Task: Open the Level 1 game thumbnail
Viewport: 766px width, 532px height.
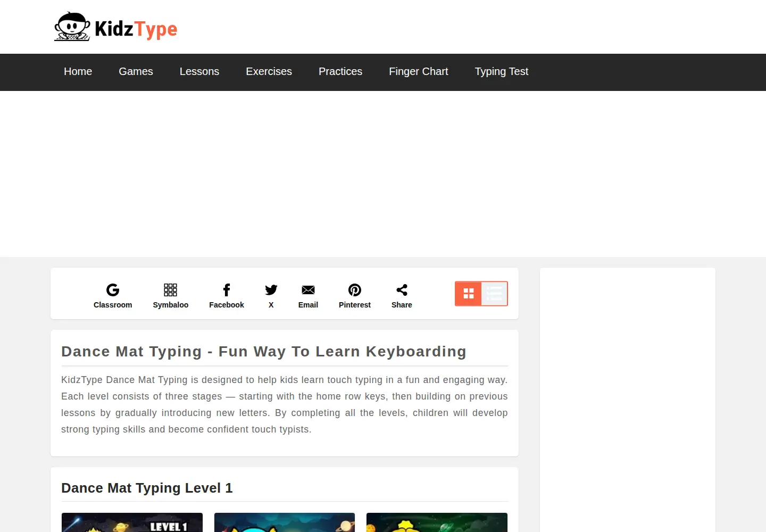Action: click(132, 522)
